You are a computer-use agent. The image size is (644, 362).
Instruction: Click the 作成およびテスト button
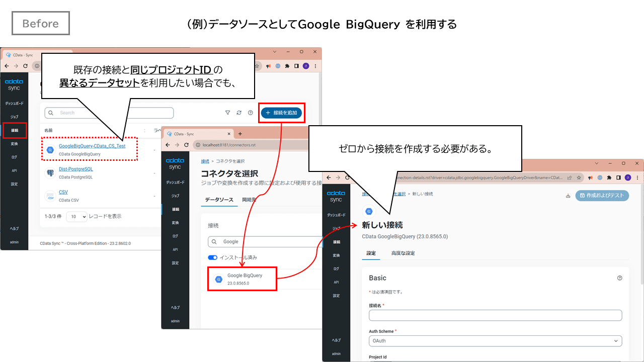point(602,196)
